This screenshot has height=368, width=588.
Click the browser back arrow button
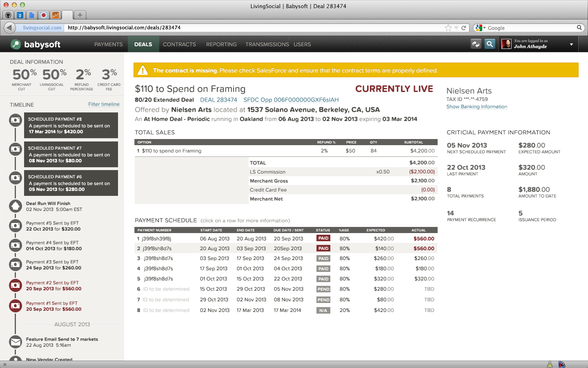coord(9,28)
